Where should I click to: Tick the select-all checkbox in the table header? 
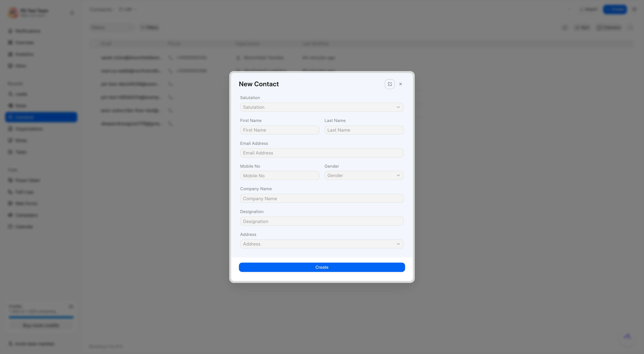(94, 44)
